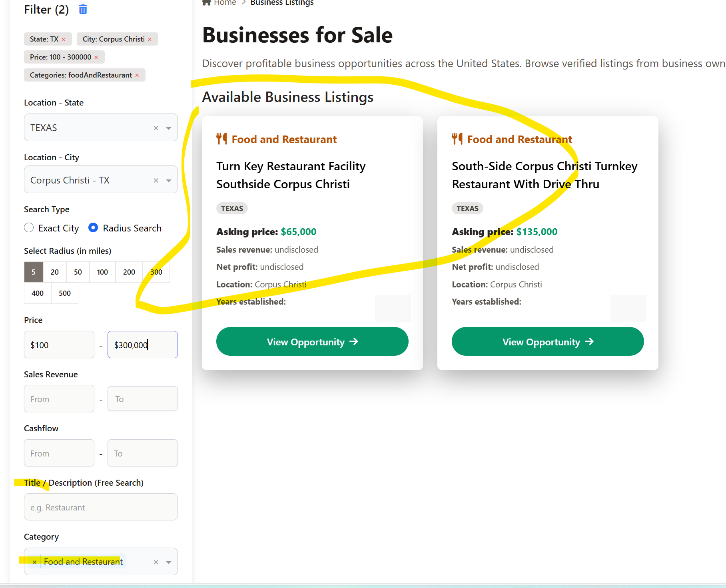726x588 pixels.
Task: Clear the TEXAS state selection
Action: coord(156,128)
